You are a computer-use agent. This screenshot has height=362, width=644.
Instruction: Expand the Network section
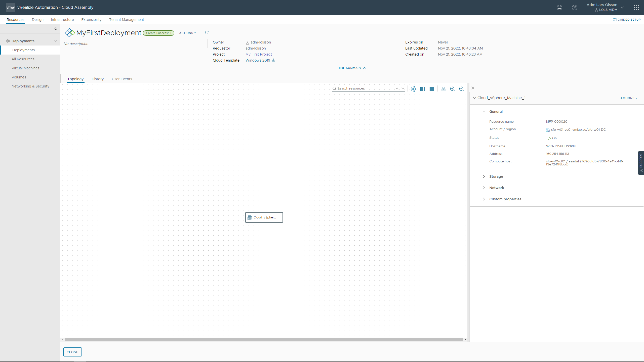click(484, 188)
